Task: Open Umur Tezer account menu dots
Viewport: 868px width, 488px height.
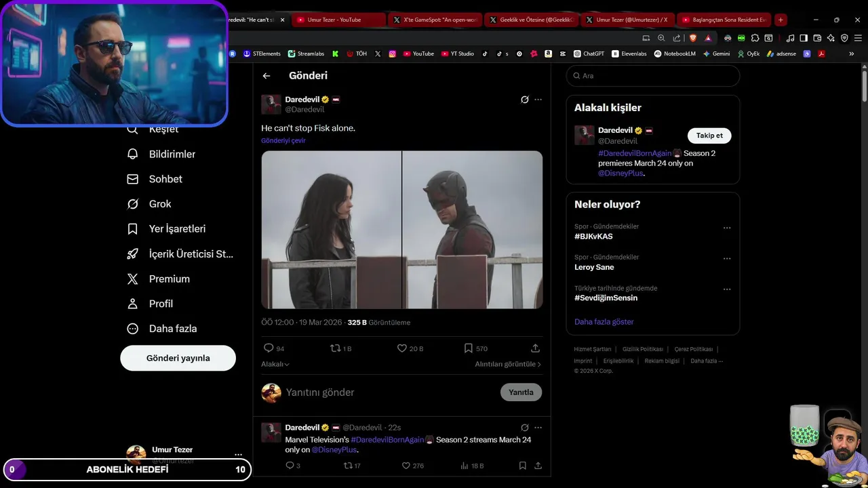Action: coord(238,455)
